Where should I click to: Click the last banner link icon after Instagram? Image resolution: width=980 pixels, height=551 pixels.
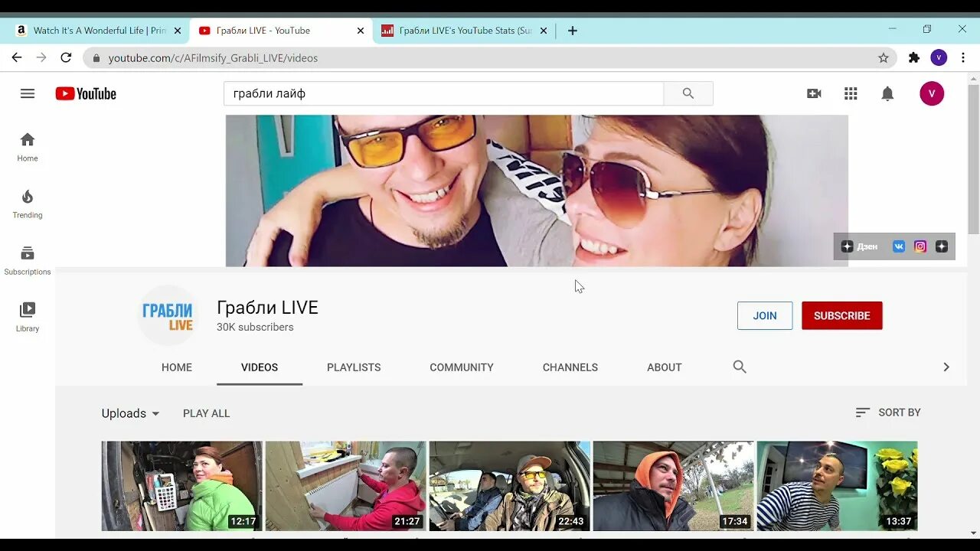pos(942,246)
